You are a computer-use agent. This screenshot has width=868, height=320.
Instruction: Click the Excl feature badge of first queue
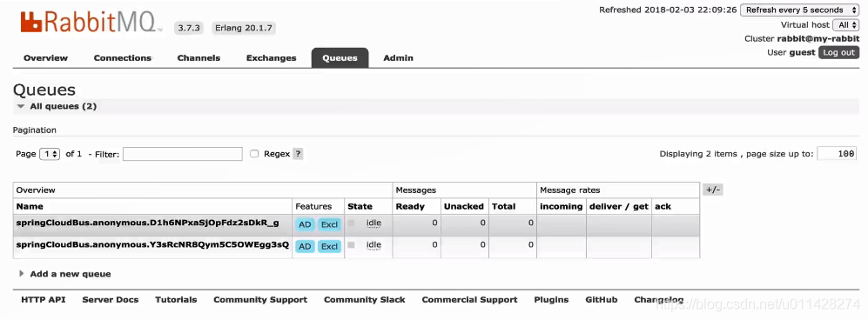329,224
